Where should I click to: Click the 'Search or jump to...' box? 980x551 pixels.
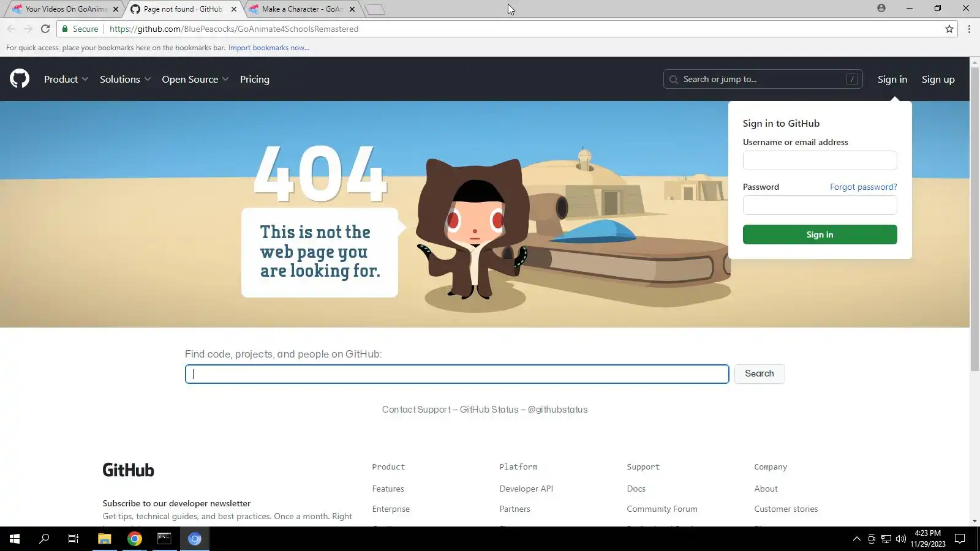point(763,79)
